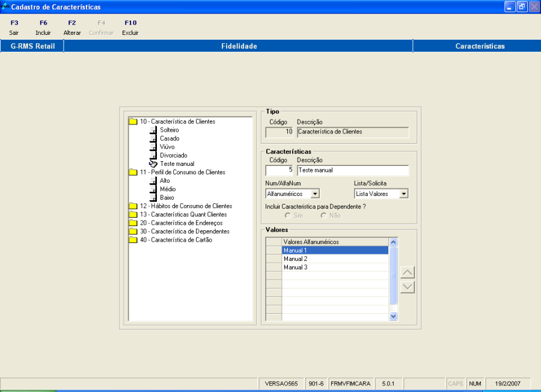541x392 pixels.
Task: Click the item icon beside Solteiro
Action: coord(153,130)
